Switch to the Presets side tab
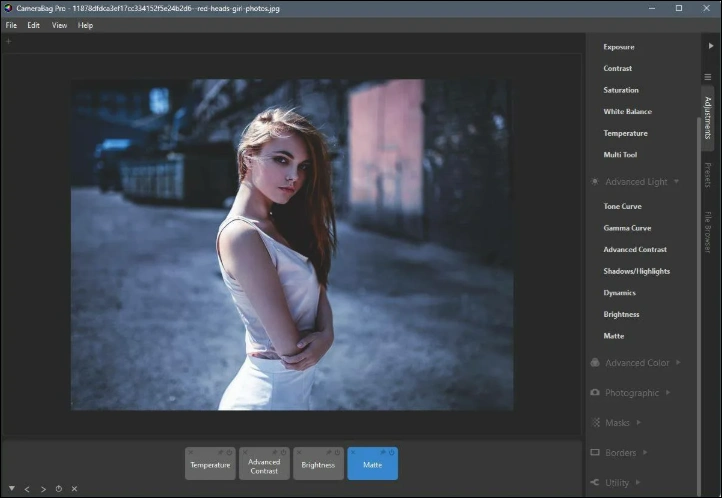This screenshot has height=498, width=722. point(708,175)
